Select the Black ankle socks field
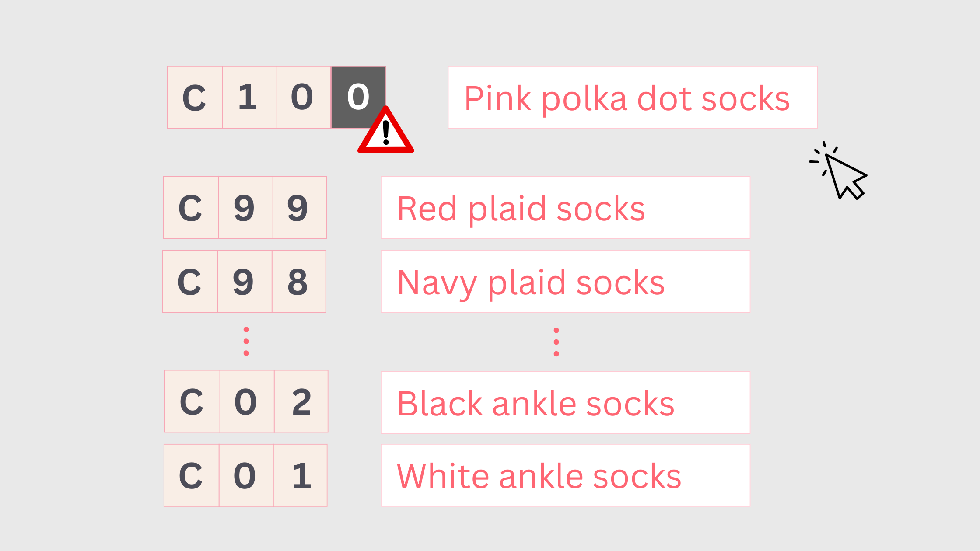This screenshot has height=551, width=980. pos(565,402)
